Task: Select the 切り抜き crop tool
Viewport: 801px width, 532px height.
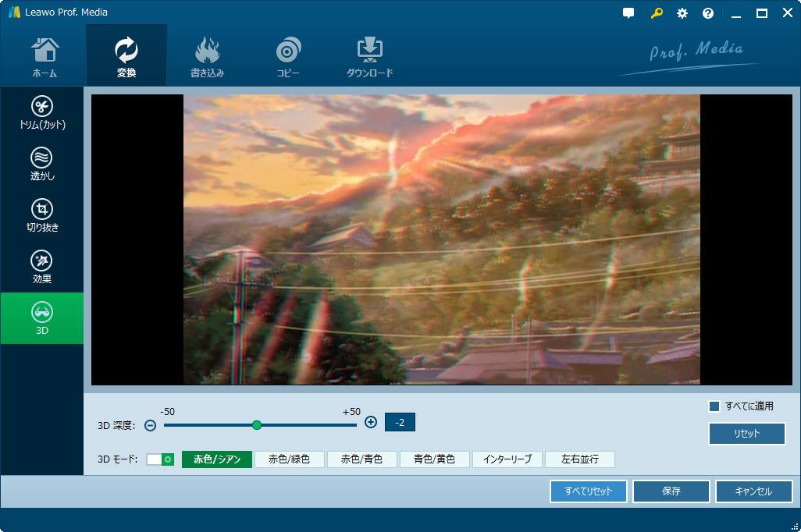Action: (42, 215)
